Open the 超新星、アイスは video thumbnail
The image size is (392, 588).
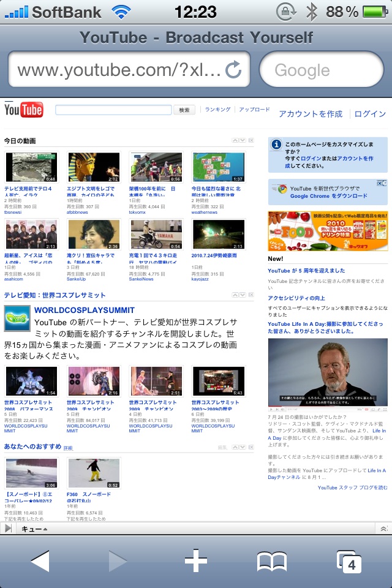pyautogui.click(x=31, y=235)
